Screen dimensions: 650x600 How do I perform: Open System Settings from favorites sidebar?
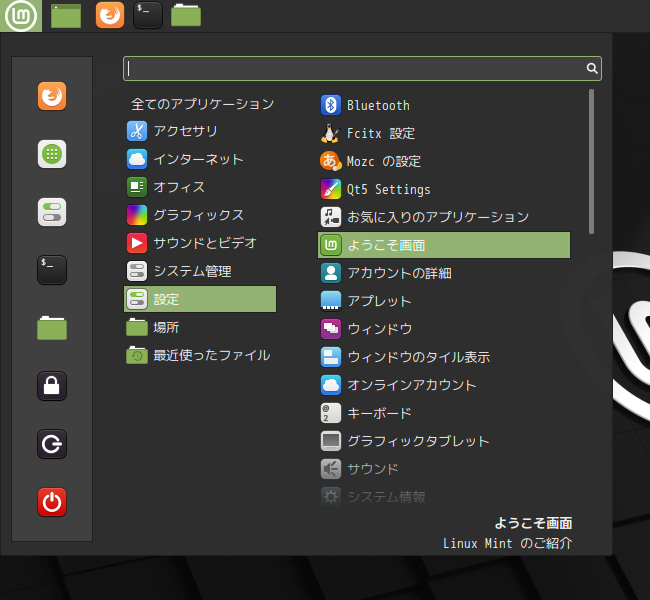(52, 212)
